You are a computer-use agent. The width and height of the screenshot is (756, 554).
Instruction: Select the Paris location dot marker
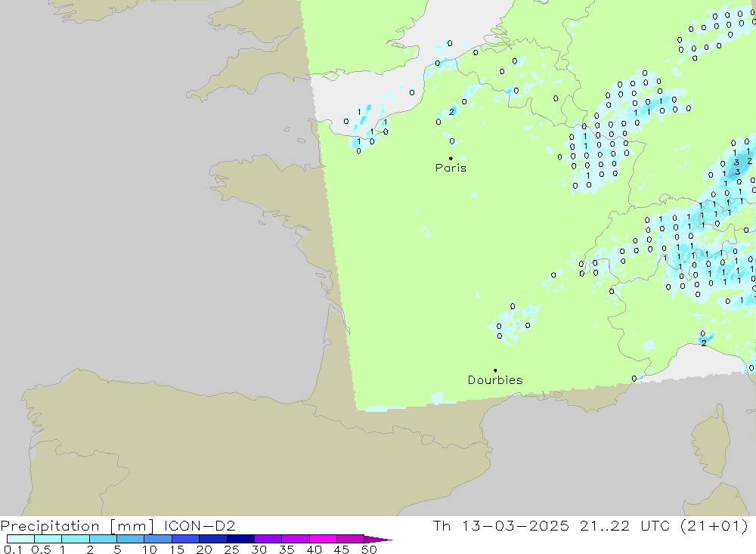tap(451, 158)
